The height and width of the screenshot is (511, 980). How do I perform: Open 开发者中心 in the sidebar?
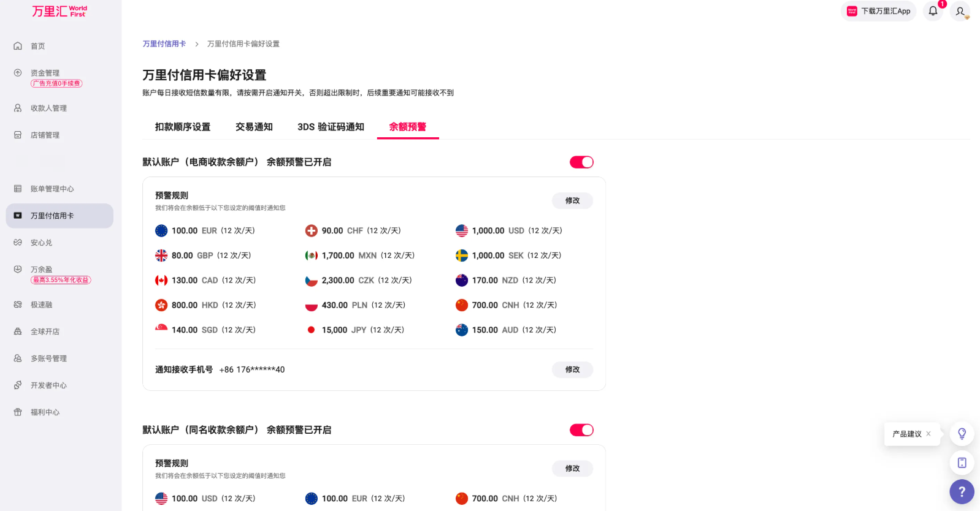(48, 385)
